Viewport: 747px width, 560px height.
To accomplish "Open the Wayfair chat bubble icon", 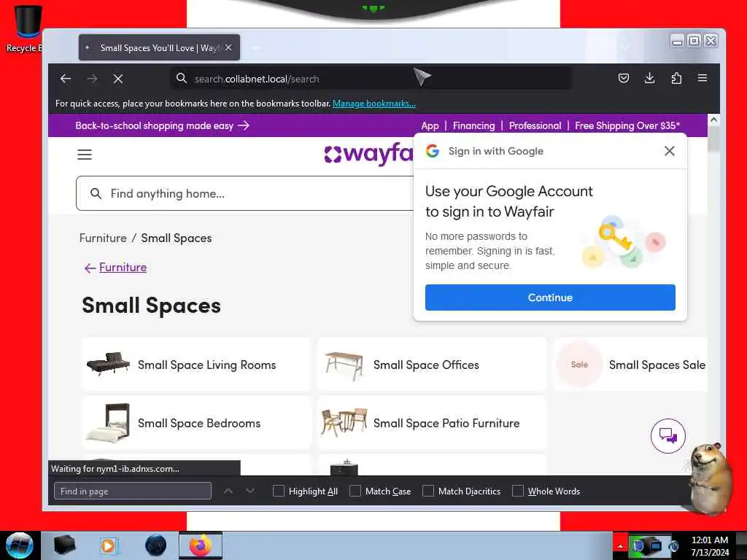I will pyautogui.click(x=668, y=436).
